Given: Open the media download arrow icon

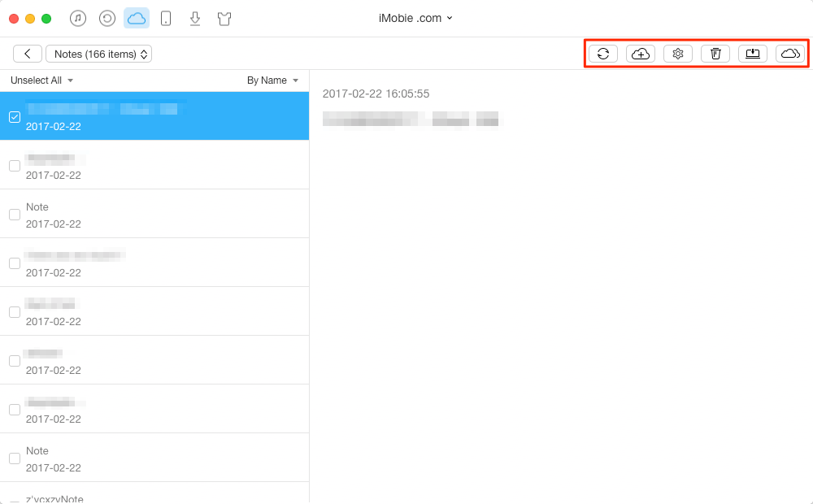Looking at the screenshot, I should [x=195, y=19].
